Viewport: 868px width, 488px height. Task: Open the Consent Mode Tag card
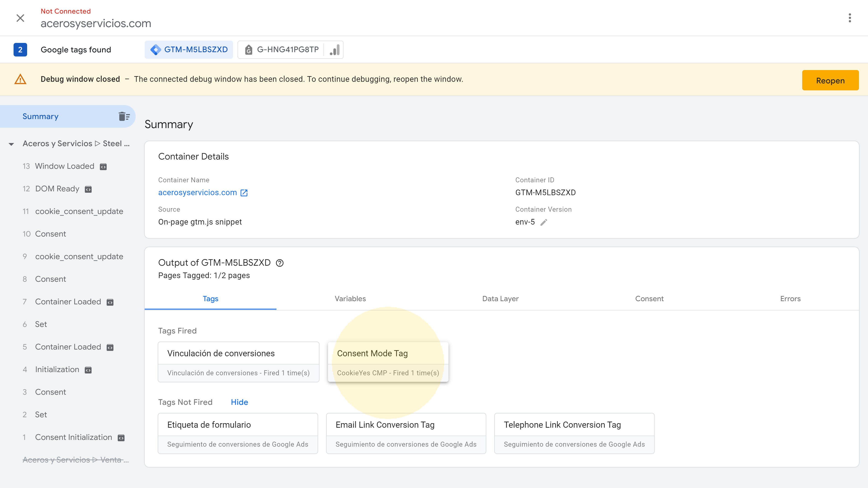click(x=388, y=362)
